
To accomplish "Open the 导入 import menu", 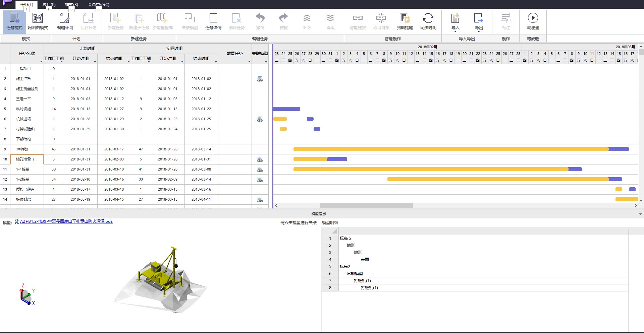I will 455,22.
